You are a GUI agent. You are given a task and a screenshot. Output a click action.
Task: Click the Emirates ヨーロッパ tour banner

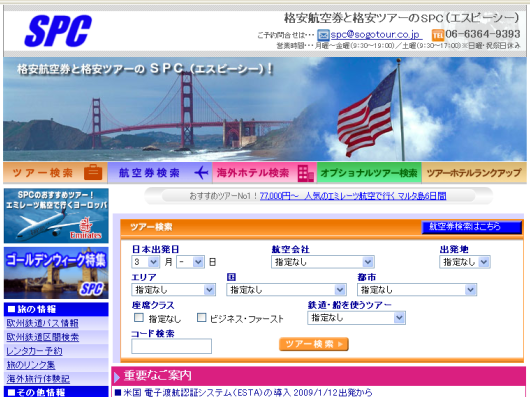(56, 216)
